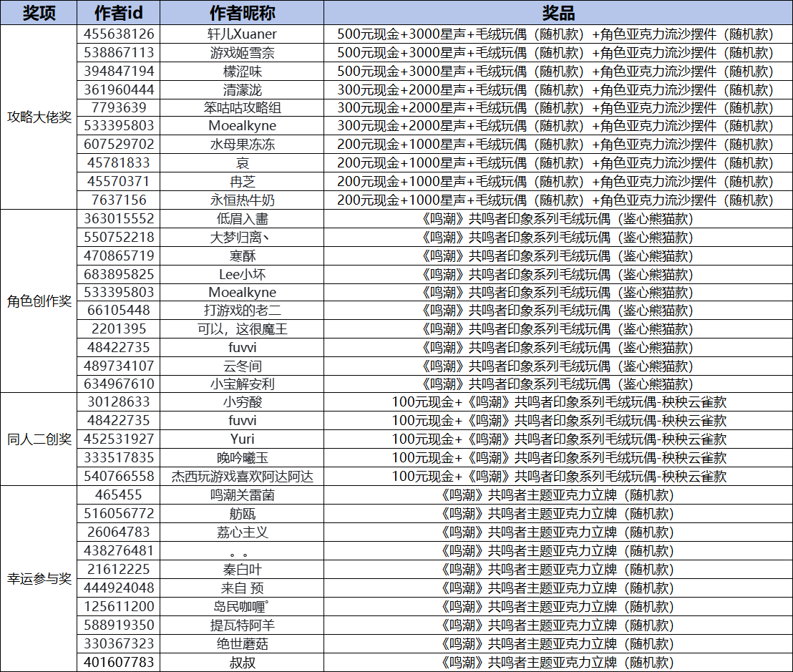Select nickname 叔叔
The width and height of the screenshot is (793, 672).
click(x=242, y=662)
